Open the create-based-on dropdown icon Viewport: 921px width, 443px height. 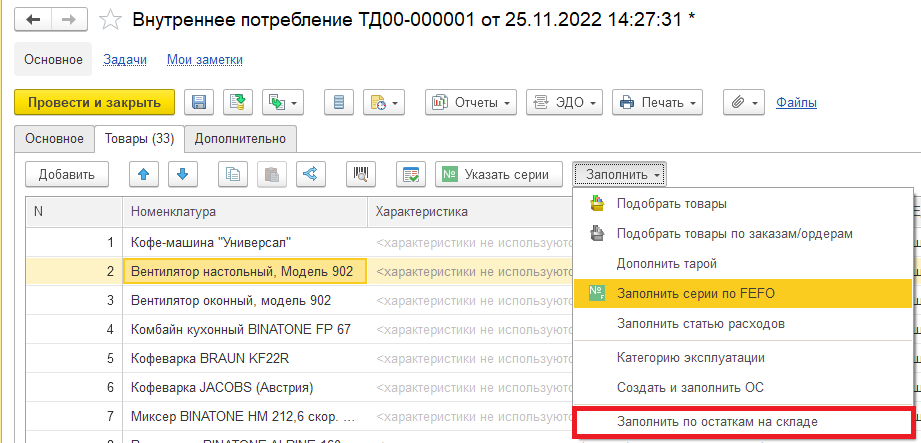pos(283,103)
